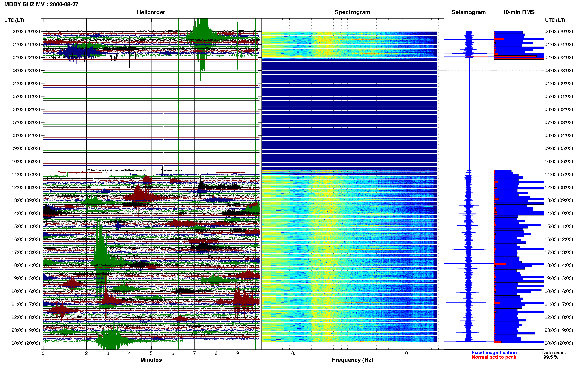Click left time label '21:03 (17:03)'
This screenshot has height=368, width=588.
[x=26, y=304]
